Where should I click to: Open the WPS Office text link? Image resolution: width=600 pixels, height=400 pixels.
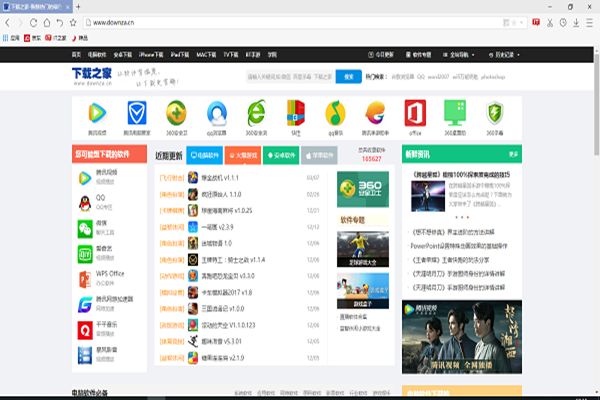pyautogui.click(x=110, y=273)
